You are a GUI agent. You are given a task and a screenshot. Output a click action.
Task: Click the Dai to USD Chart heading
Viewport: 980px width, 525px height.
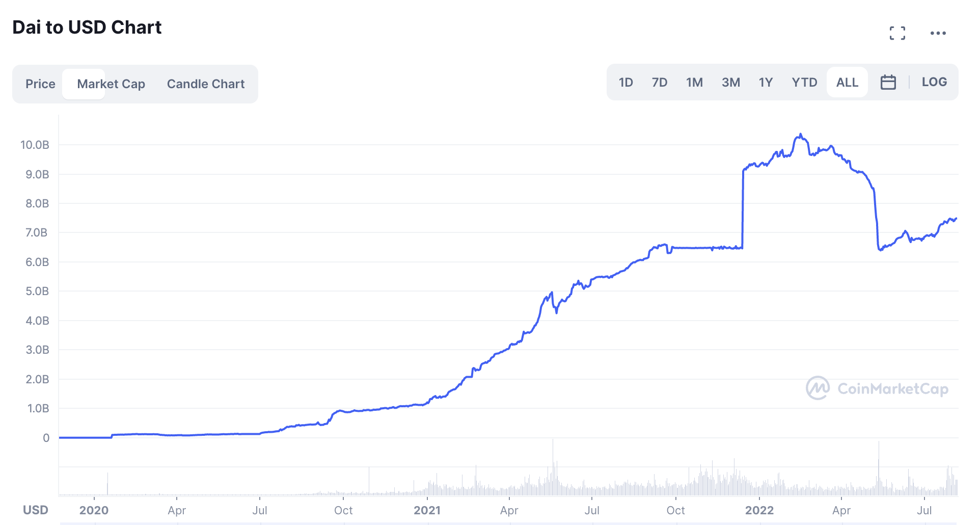coord(87,27)
